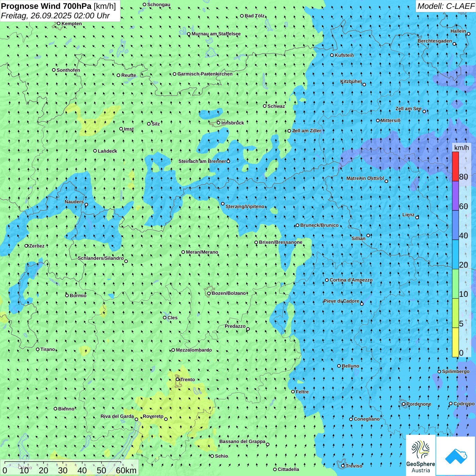Click the Innsbruck city marker circle
The width and height of the screenshot is (476, 476).
tap(219, 123)
